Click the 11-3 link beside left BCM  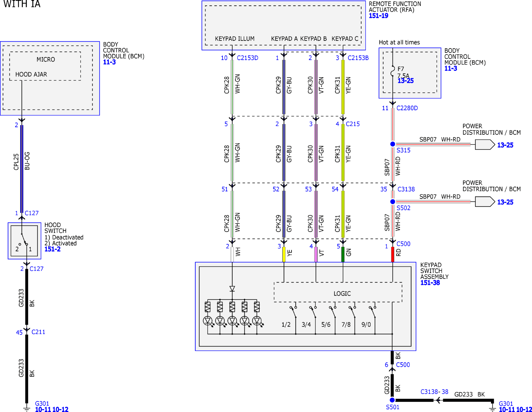[109, 62]
